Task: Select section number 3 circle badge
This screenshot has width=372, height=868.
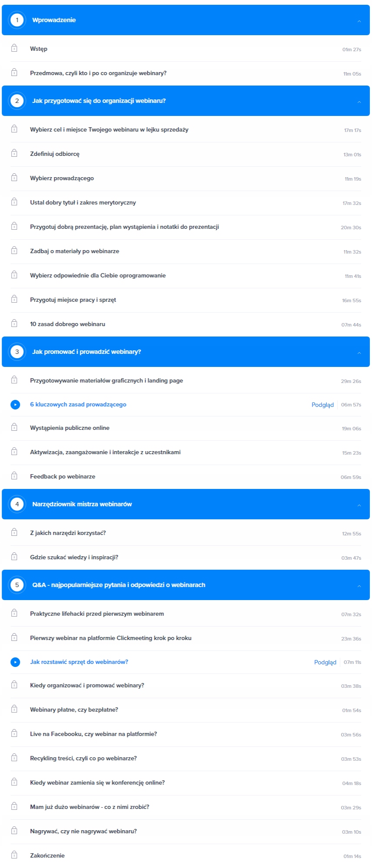Action: [x=17, y=352]
